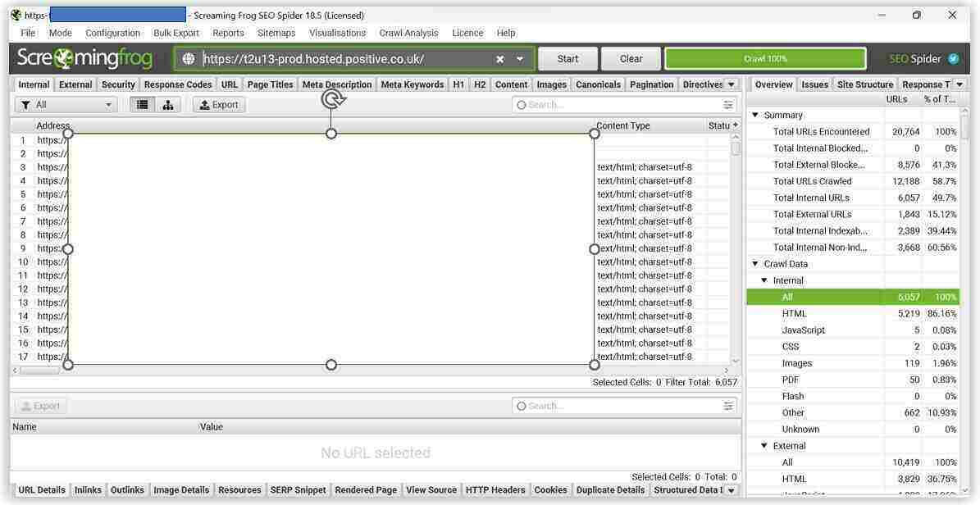The image size is (980, 505).
Task: Click the Start crawl button
Action: (x=567, y=59)
